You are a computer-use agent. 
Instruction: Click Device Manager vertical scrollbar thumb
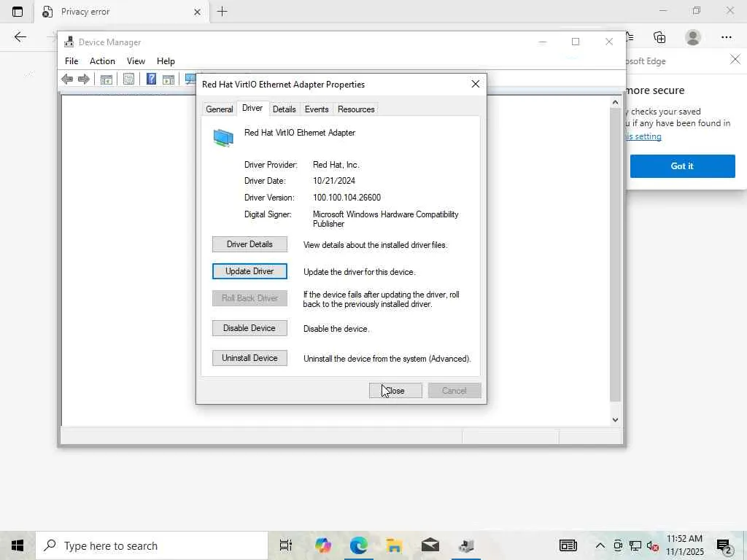click(615, 254)
